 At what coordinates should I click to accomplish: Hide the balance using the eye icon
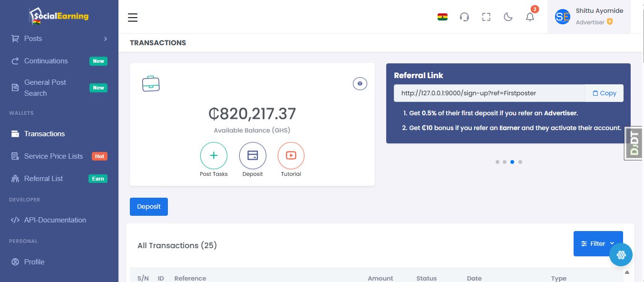[x=360, y=84]
